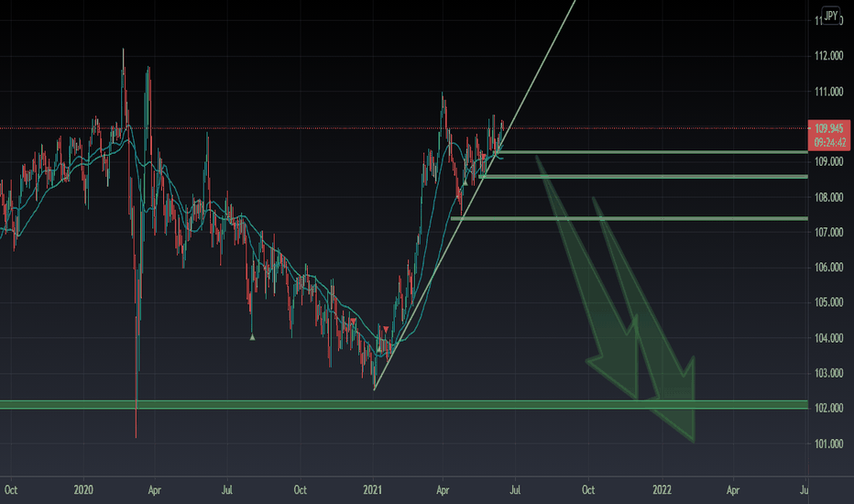Select the red down-triangle marker near the 2021 low
This screenshot has height=504, width=854.
tap(386, 329)
